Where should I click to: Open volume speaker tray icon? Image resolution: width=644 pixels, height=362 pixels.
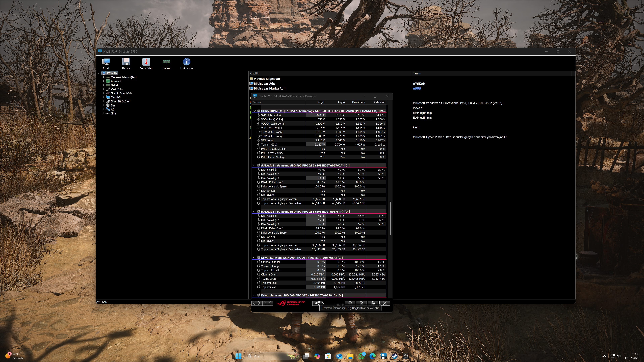click(618, 356)
